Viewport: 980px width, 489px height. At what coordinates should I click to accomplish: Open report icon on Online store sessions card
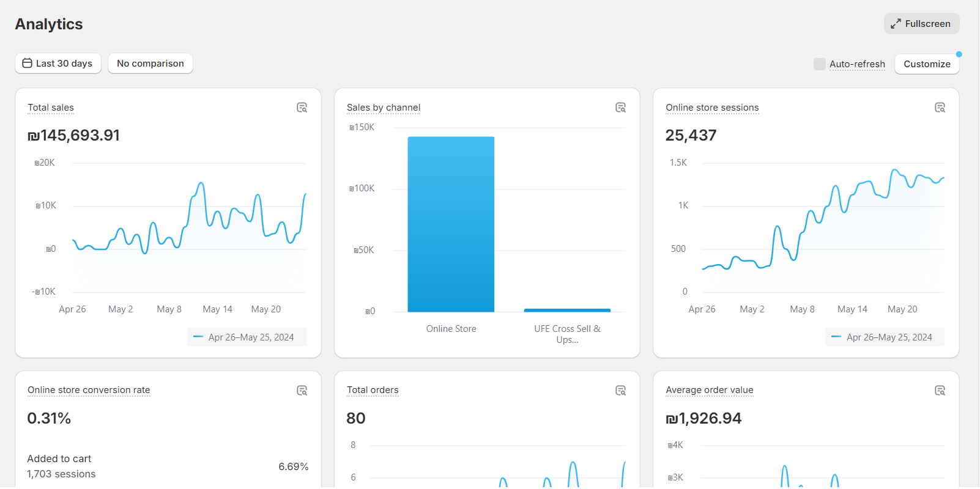[940, 108]
